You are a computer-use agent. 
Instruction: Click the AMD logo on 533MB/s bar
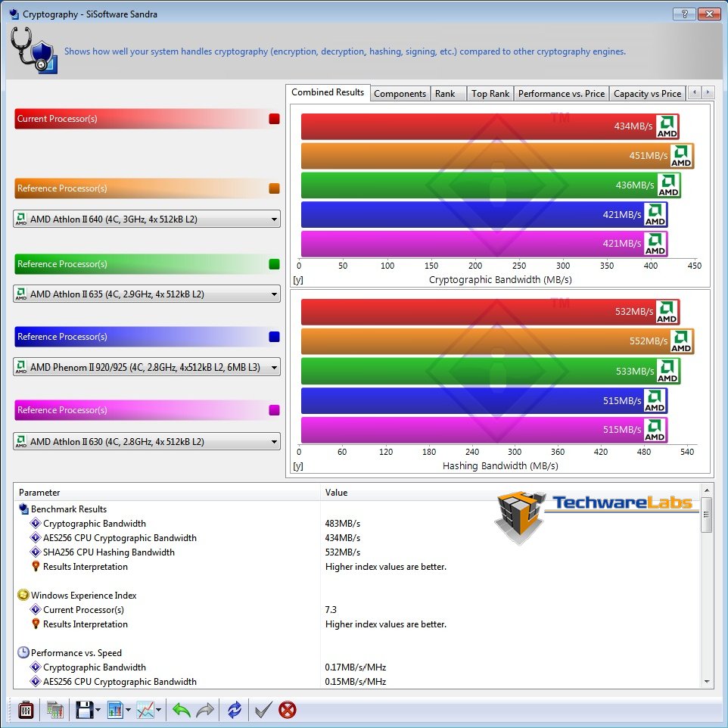667,371
